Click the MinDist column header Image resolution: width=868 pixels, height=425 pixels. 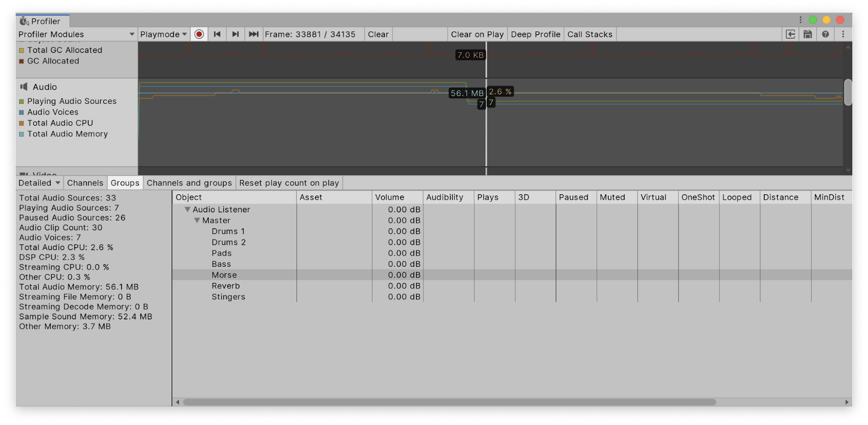(831, 197)
